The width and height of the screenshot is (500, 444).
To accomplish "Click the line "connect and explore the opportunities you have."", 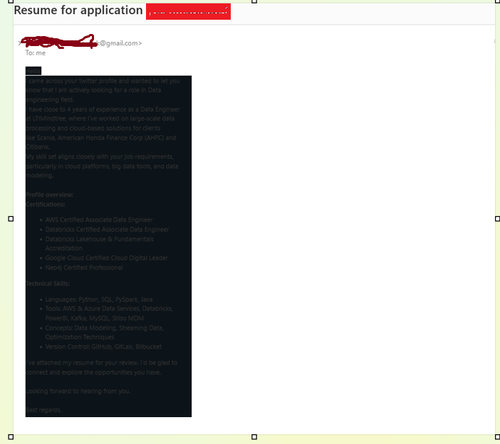I will [93, 372].
